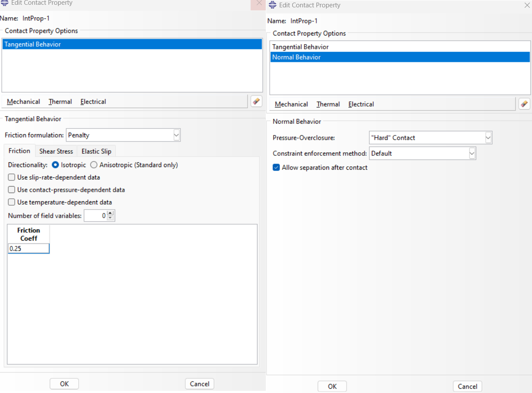532x393 pixels.
Task: Switch to the Elastic Slip tab
Action: [x=97, y=151]
